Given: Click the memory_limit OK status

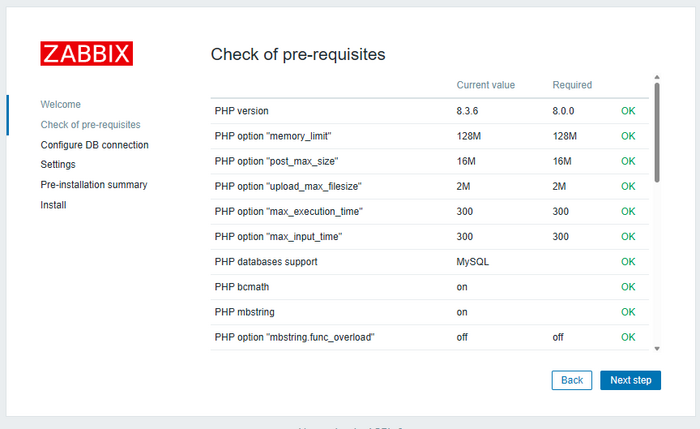Looking at the screenshot, I should coord(628,136).
